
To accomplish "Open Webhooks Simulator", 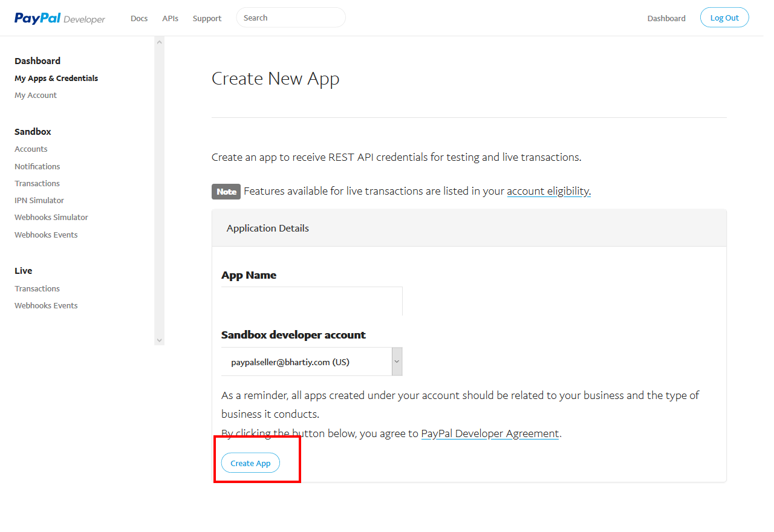I will (51, 217).
